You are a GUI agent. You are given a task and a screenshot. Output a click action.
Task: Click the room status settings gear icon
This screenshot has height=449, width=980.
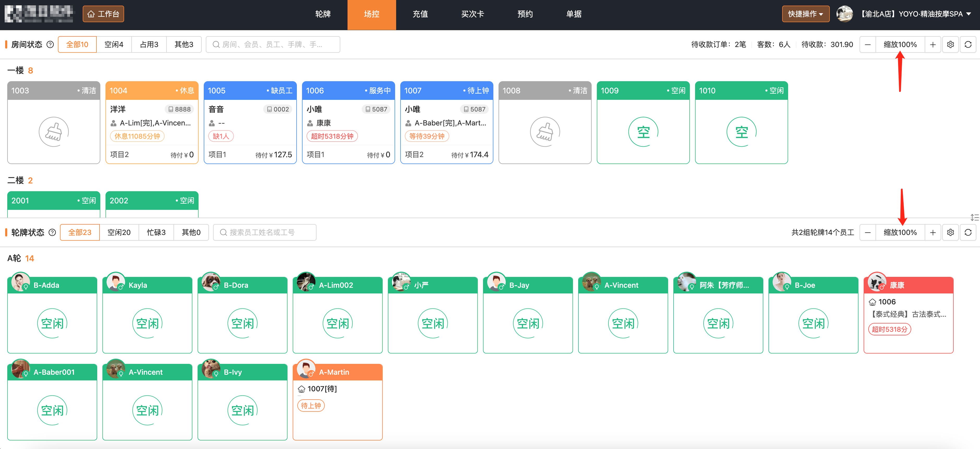click(x=950, y=45)
